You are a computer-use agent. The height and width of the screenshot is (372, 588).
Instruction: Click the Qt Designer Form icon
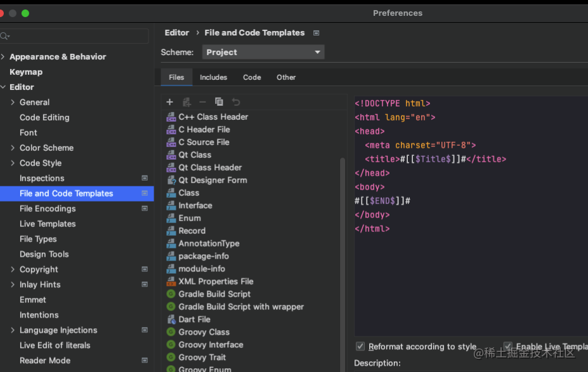pos(171,180)
